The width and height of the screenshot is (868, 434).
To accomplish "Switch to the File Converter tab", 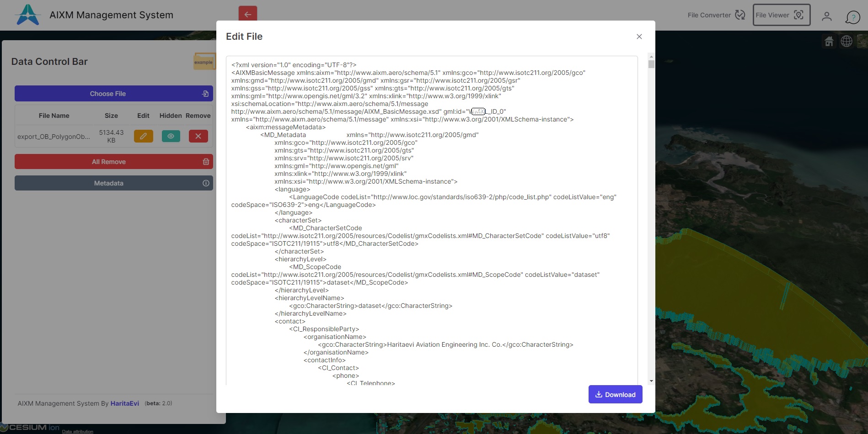I will tap(716, 15).
